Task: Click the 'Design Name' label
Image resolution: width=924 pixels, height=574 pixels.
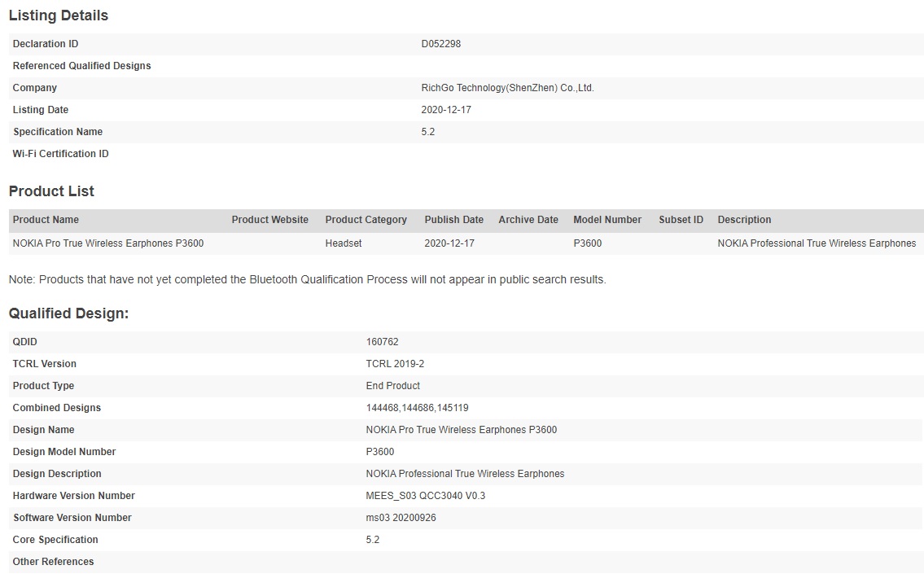Action: (x=44, y=430)
